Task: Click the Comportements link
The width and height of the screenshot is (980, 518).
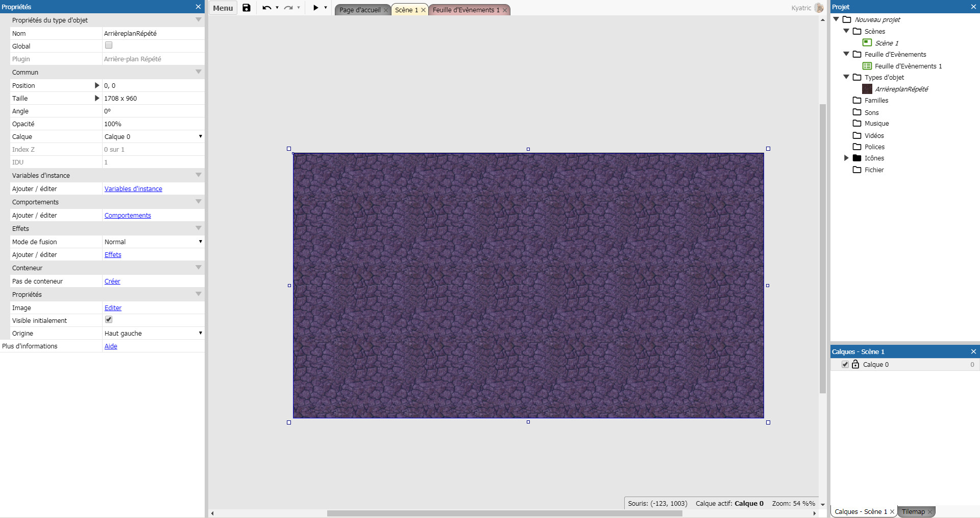Action: point(128,215)
